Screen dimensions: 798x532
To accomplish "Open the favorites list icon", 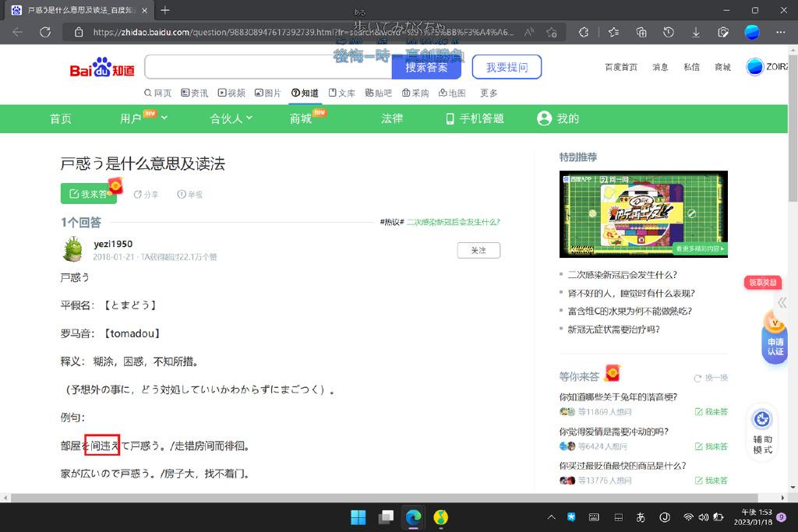I will (x=613, y=32).
